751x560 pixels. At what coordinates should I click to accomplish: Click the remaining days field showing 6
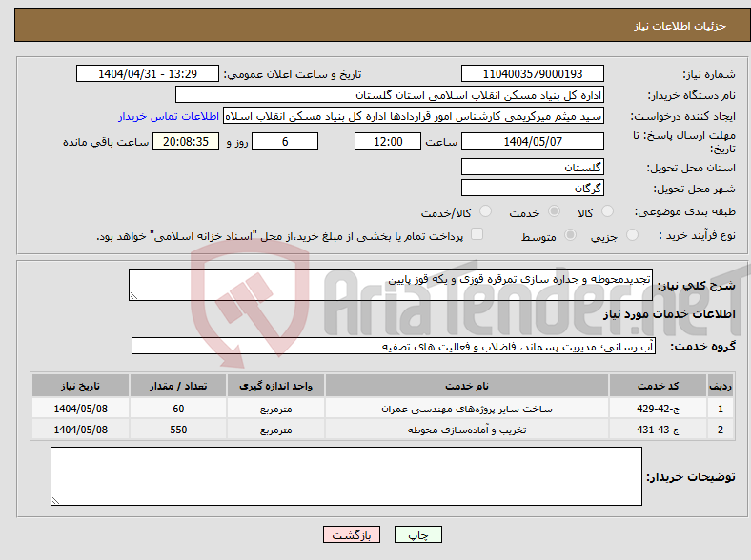point(285,141)
